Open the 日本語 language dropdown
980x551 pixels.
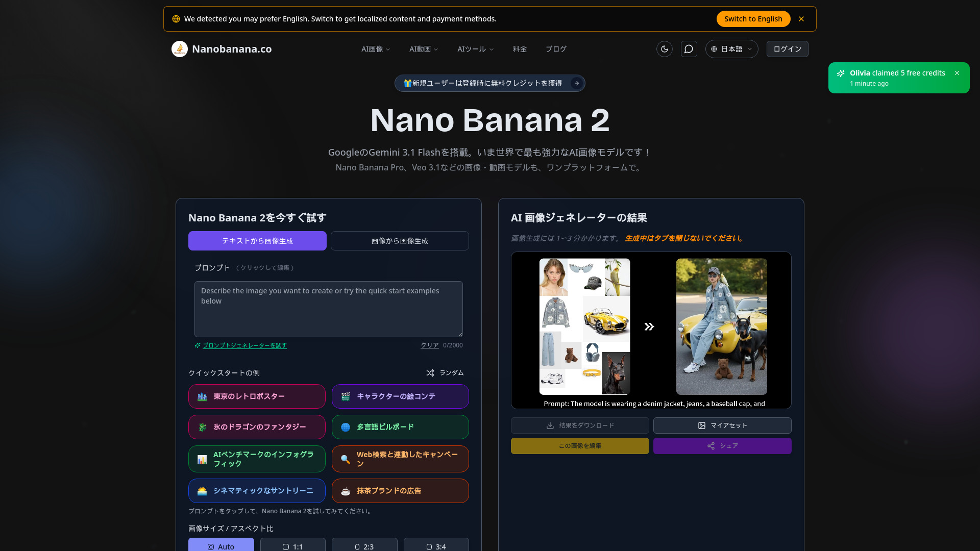click(x=731, y=49)
